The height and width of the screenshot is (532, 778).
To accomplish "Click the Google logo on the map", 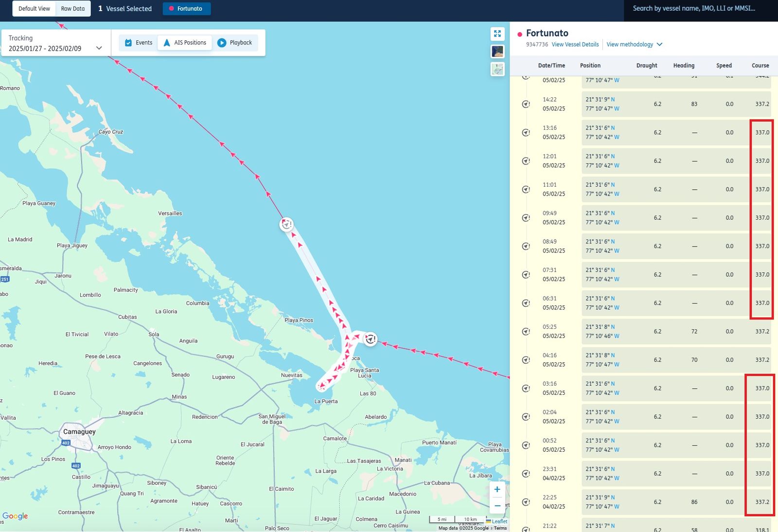I will (15, 516).
